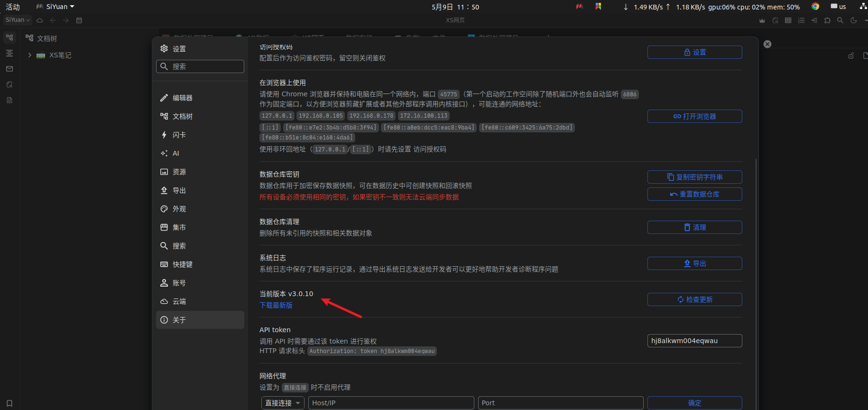Screen dimensions: 868x410
Task: Open the network icon in system tray
Action: (863, 7)
